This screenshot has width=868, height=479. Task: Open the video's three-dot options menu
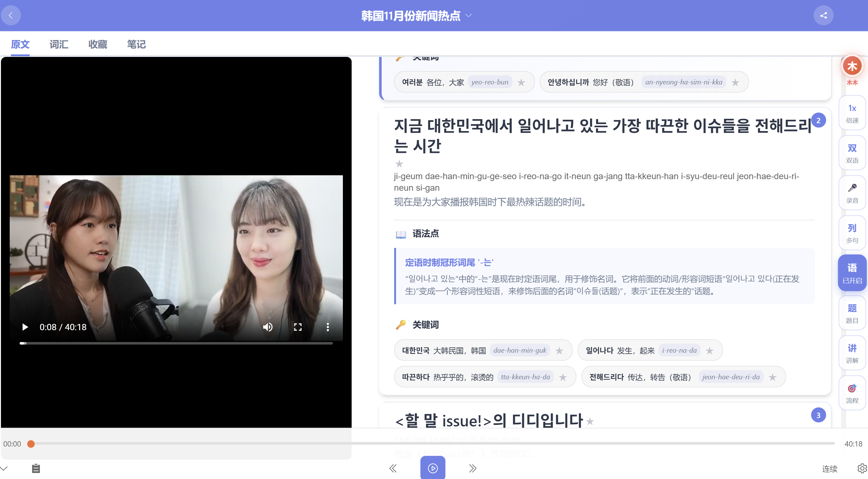coord(328,327)
